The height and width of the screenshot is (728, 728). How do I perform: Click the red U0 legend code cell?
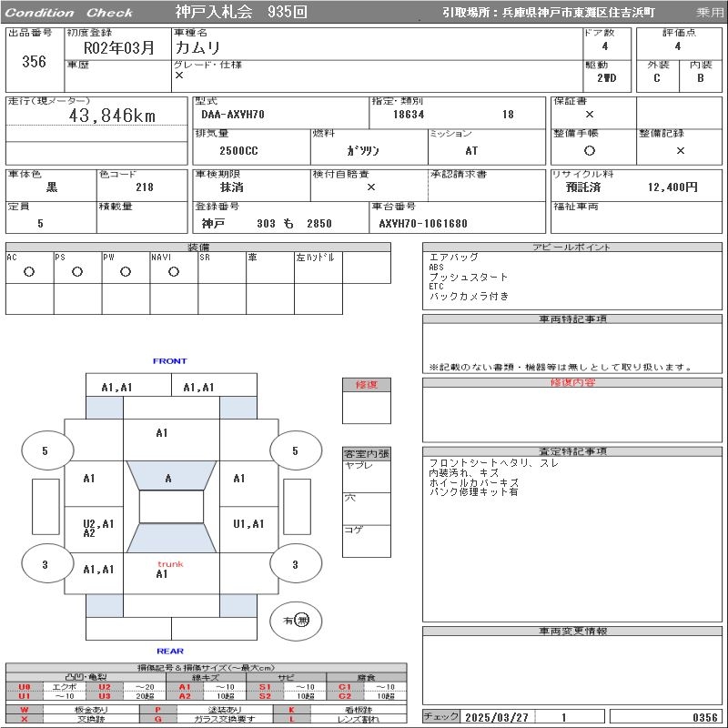point(25,687)
